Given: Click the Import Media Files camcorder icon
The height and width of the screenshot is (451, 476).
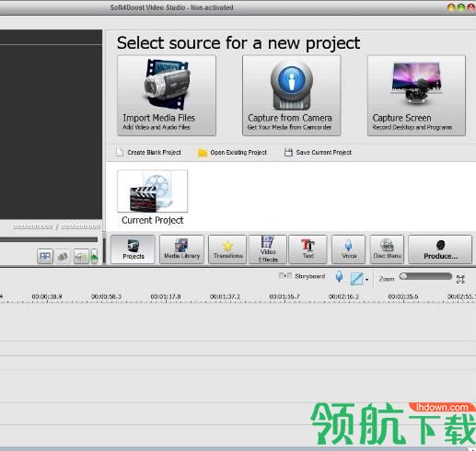Looking at the screenshot, I should [167, 84].
